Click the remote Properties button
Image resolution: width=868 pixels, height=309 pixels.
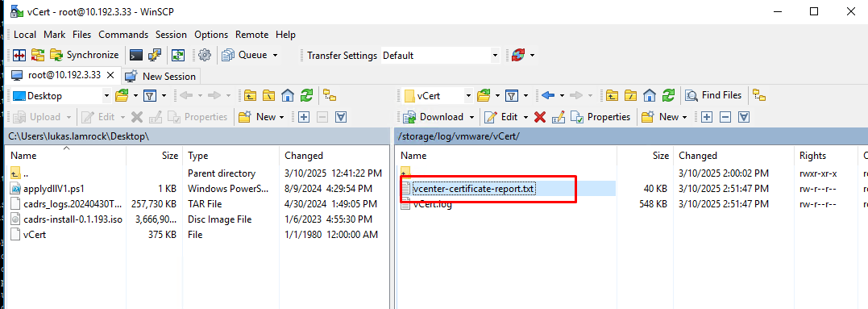point(600,117)
